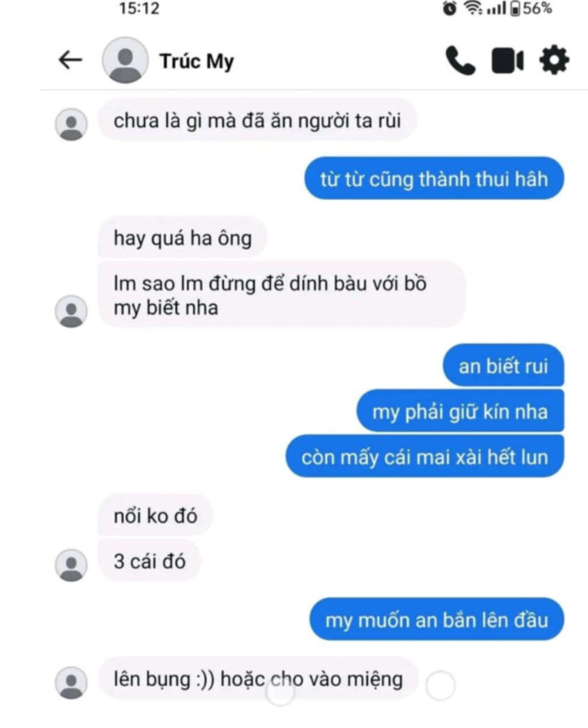Tap avatar beside '3 cái đó' message
588x728 pixels.
pyautogui.click(x=71, y=565)
